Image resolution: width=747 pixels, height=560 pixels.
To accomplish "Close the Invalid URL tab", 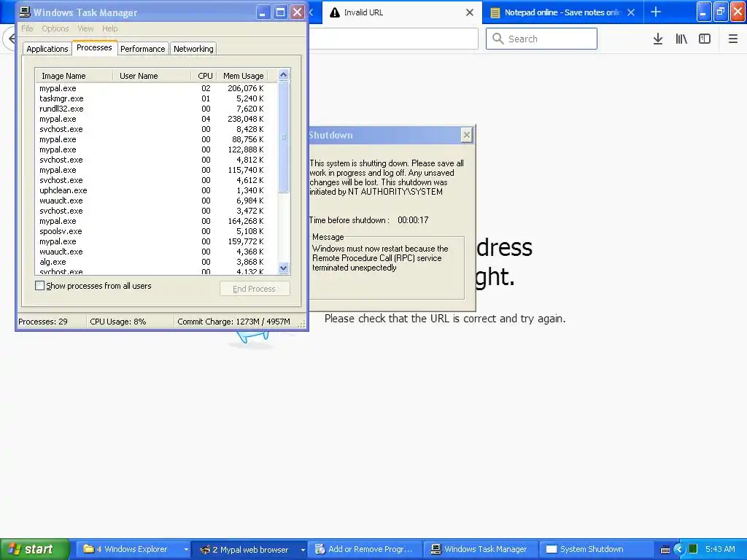I will click(470, 12).
